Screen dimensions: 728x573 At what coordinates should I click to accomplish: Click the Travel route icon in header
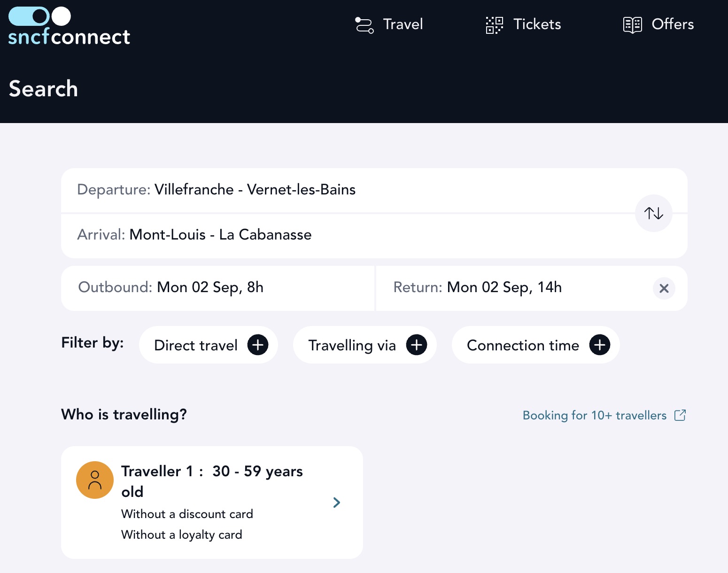coord(364,25)
